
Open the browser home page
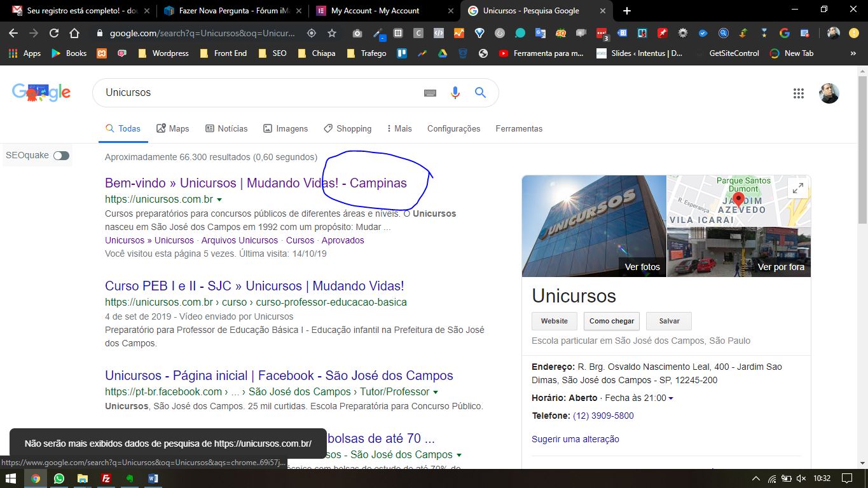pos(74,33)
